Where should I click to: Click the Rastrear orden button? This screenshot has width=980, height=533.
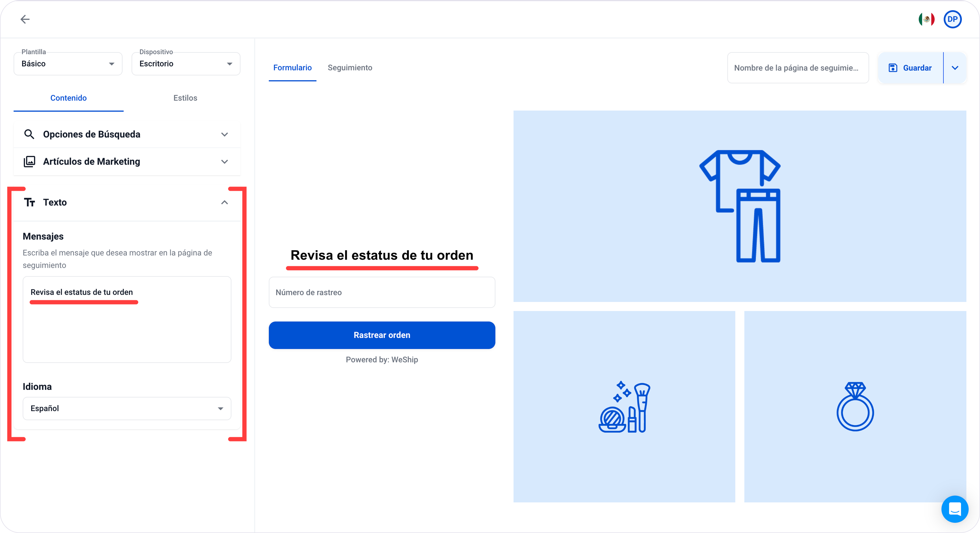[x=382, y=335]
